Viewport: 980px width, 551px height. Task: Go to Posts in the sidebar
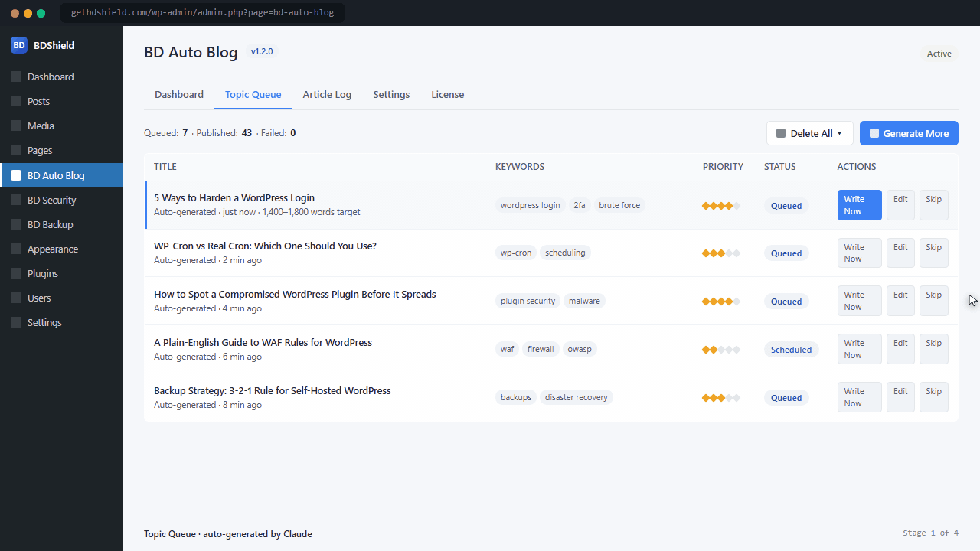61,102
